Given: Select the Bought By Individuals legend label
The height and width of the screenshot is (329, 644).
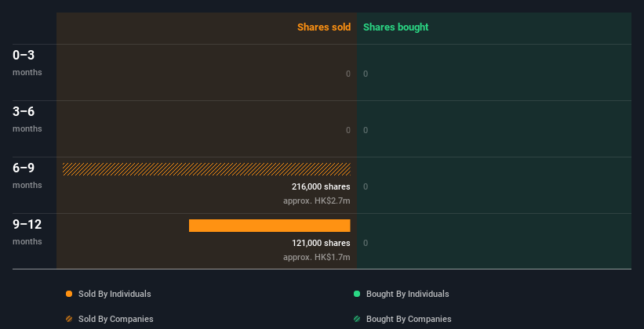Looking at the screenshot, I should click(407, 294).
